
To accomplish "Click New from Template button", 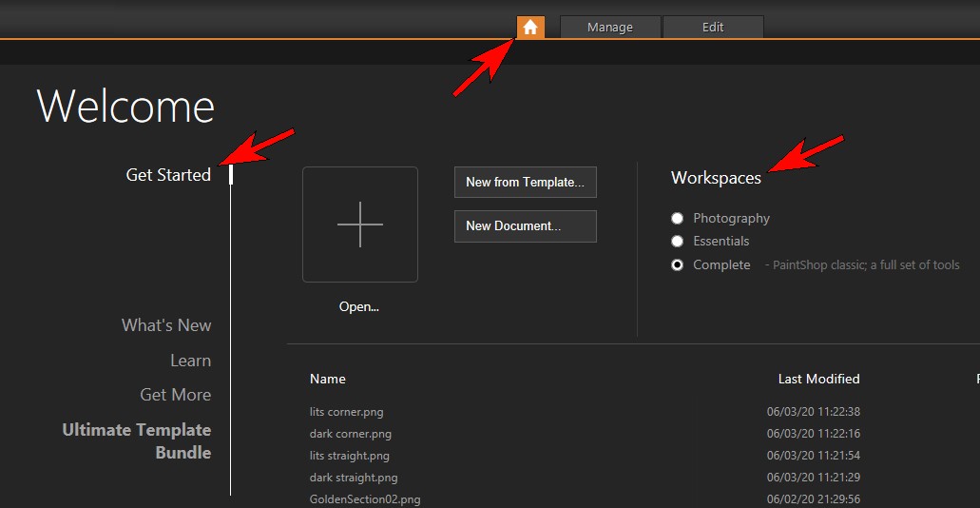I will point(525,182).
